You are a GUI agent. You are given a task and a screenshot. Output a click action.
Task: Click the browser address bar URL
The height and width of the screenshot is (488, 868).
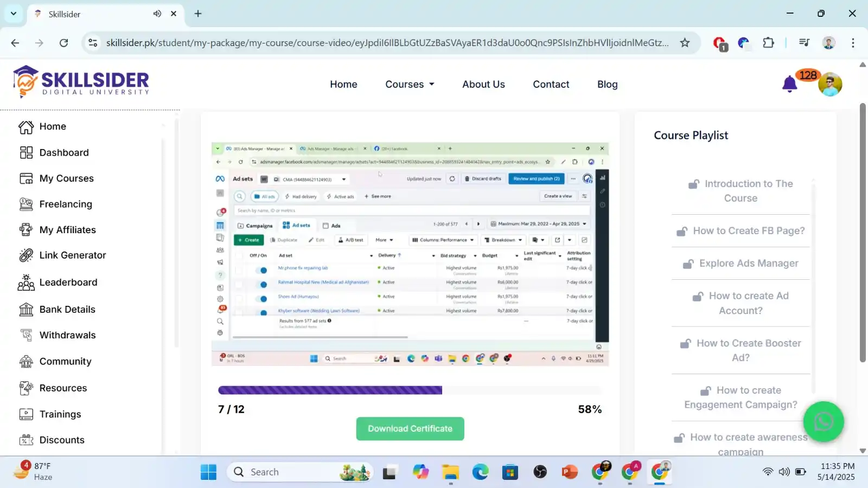(x=387, y=43)
